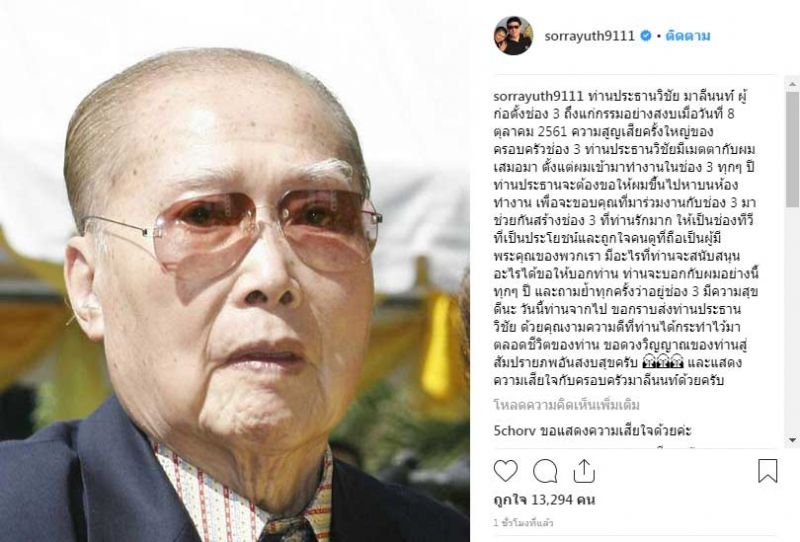Open 5chorv commenter profile

[x=514, y=431]
